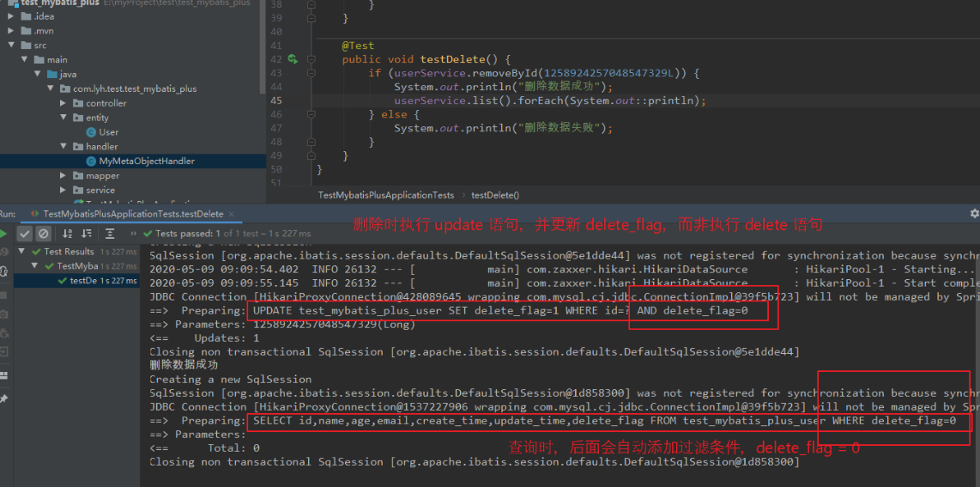Viewport: 980px width, 487px height.
Task: Click the run gutter icon beside testDelete
Action: coord(293,59)
